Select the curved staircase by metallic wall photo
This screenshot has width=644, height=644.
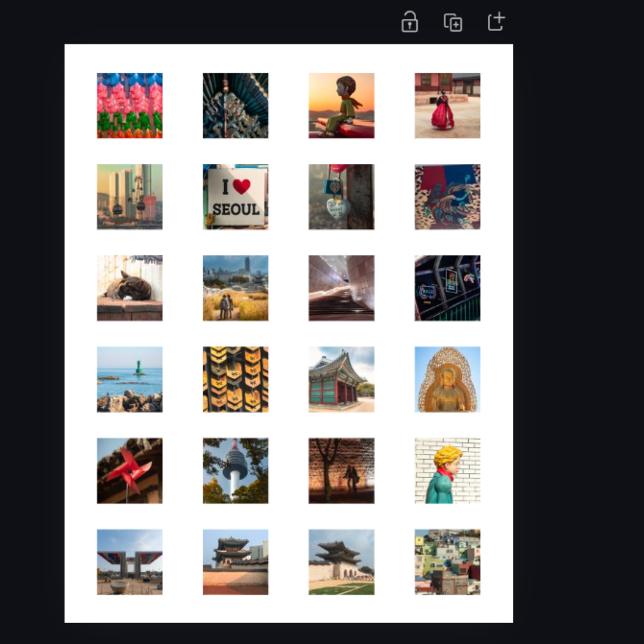point(342,288)
